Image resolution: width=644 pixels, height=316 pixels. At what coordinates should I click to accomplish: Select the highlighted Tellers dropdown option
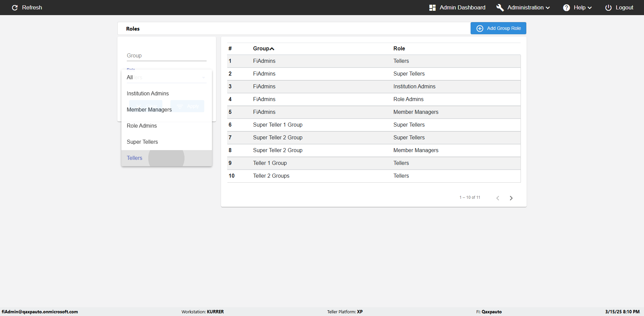[167, 158]
